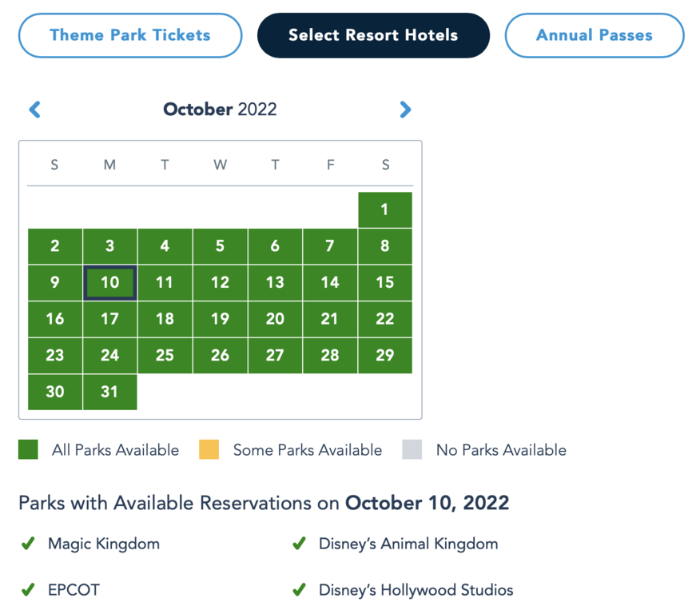Select the Select Resort Hotels tab
The width and height of the screenshot is (700, 614).
[x=373, y=35]
